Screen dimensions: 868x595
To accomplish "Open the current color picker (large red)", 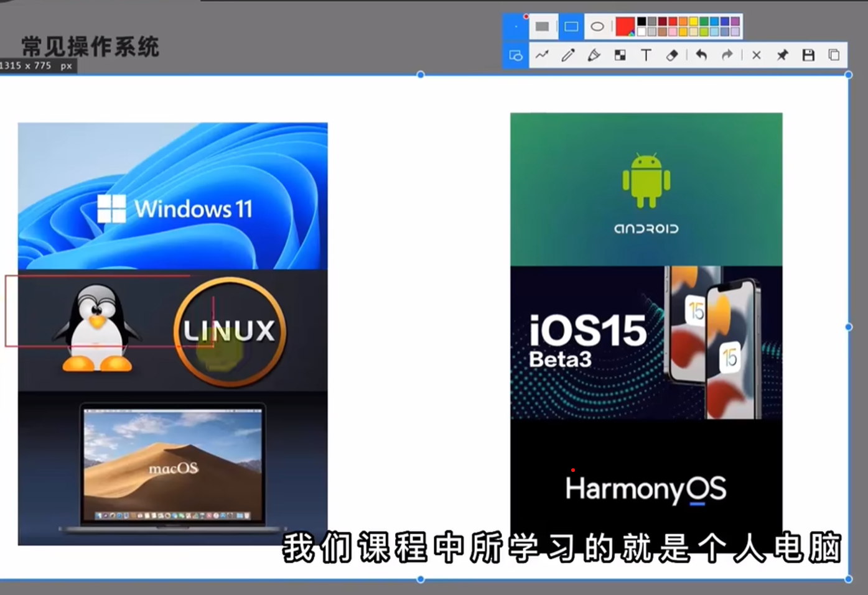I will [x=625, y=27].
